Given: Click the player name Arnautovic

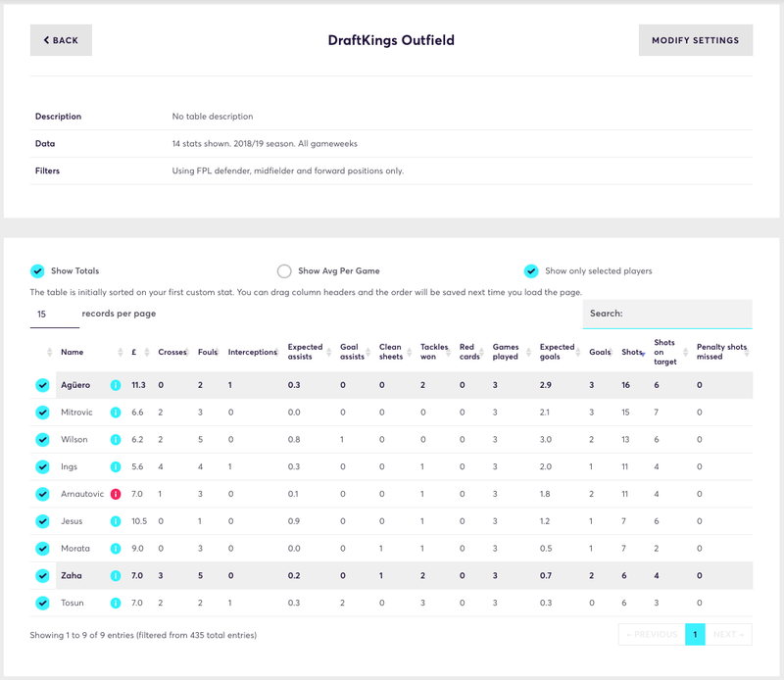Looking at the screenshot, I should [82, 494].
